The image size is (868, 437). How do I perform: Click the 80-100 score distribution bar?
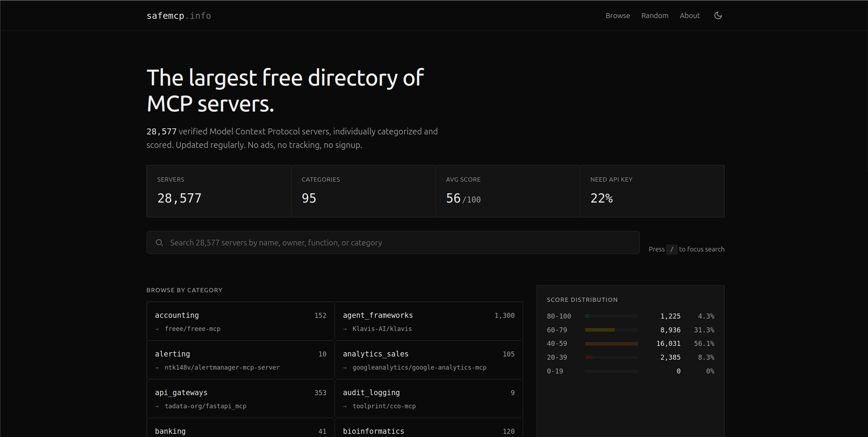point(611,316)
